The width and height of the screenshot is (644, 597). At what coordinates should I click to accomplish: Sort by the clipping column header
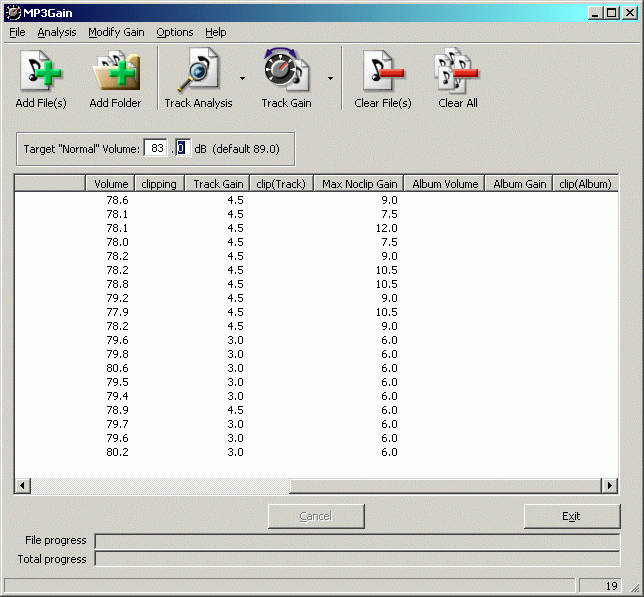click(159, 184)
